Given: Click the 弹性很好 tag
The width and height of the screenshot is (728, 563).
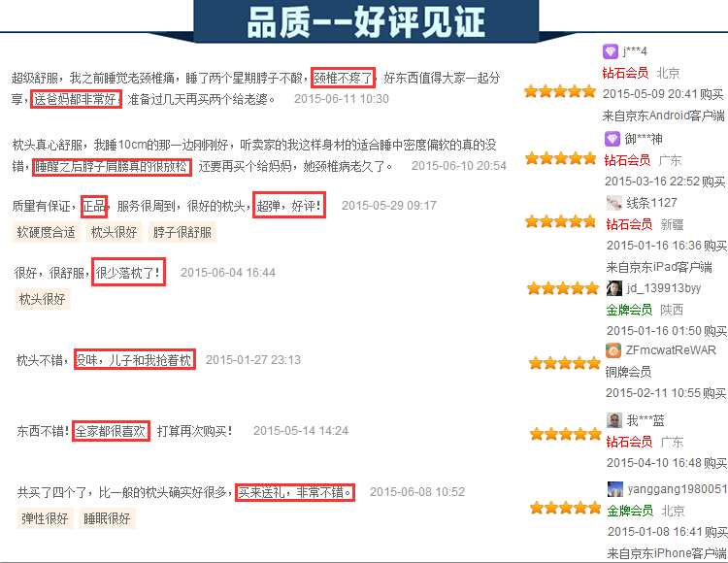Looking at the screenshot, I should tap(45, 519).
